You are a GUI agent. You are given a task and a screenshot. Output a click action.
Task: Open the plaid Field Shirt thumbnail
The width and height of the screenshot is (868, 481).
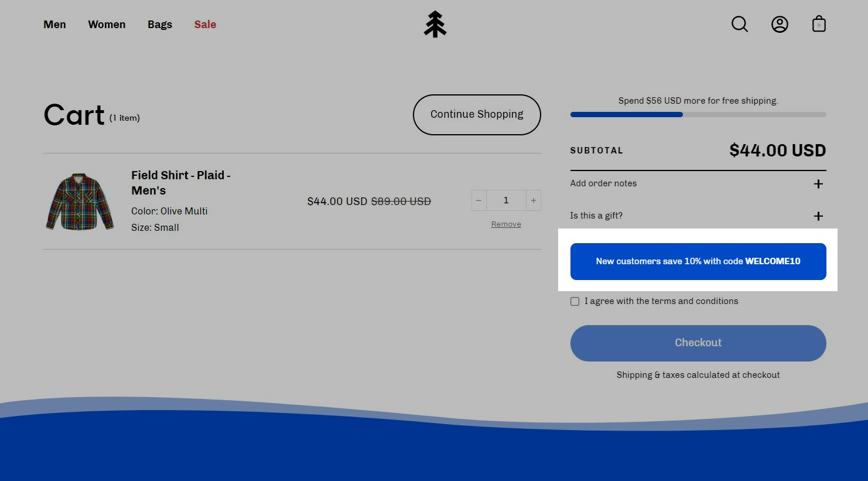pyautogui.click(x=80, y=202)
